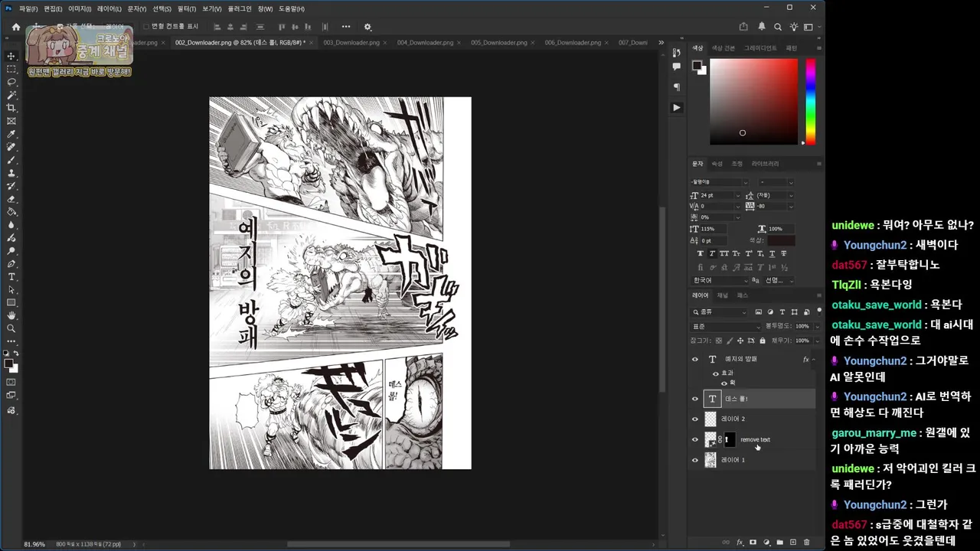
Task: Toggle underline in Character panel
Action: coord(772,253)
